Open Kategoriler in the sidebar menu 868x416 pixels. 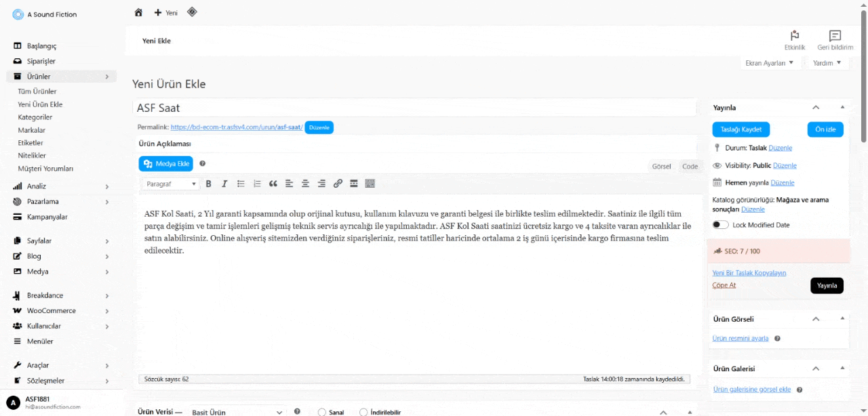[x=35, y=117]
